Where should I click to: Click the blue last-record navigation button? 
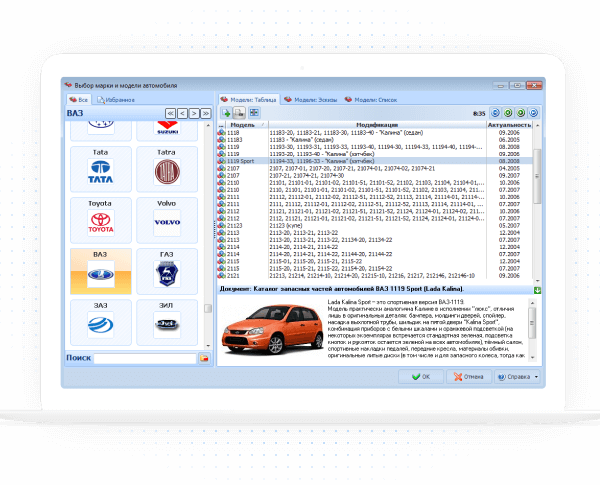[x=533, y=113]
